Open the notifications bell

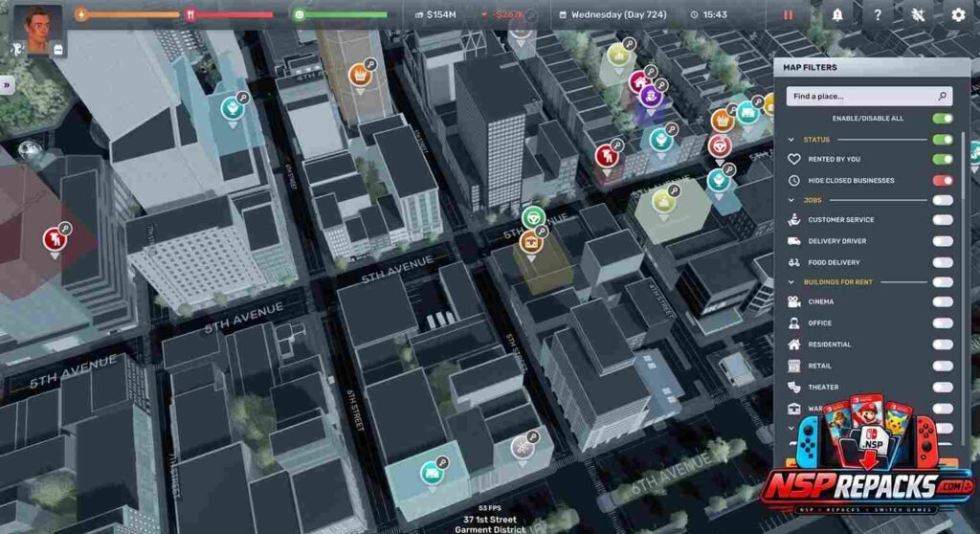coord(836,14)
